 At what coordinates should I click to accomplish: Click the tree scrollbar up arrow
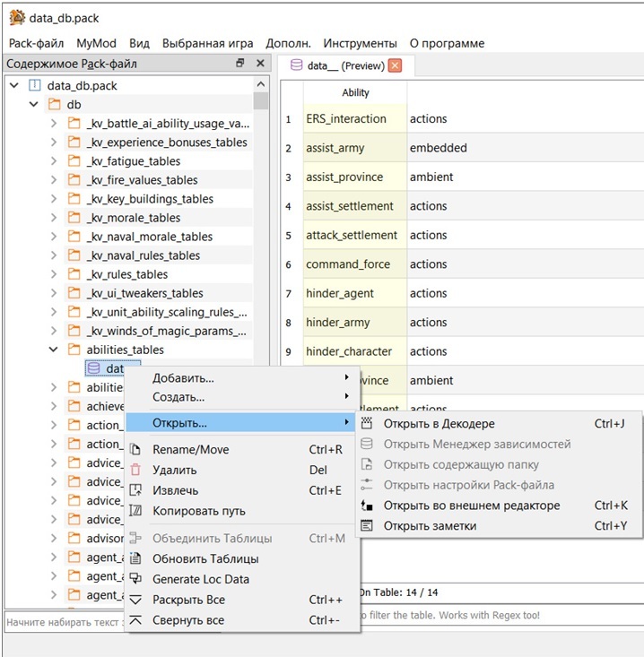click(260, 84)
